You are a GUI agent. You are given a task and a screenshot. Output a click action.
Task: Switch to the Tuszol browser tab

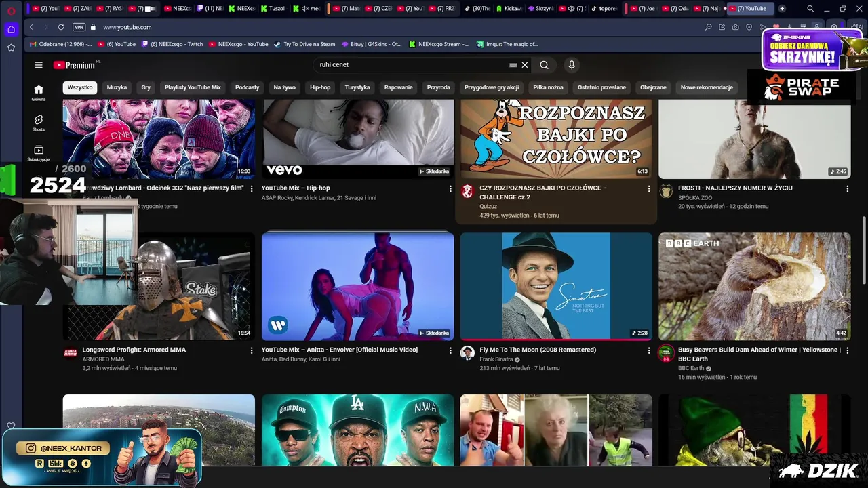pos(275,9)
